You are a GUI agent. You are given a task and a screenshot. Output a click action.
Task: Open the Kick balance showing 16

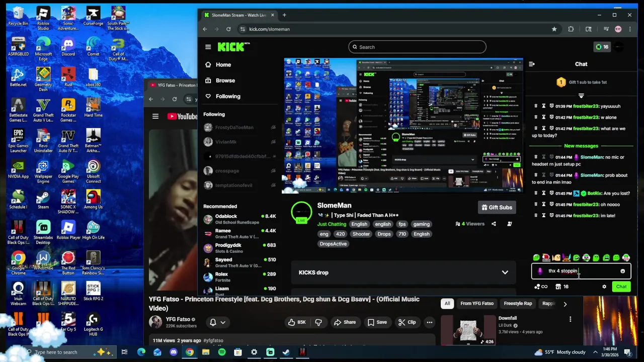point(602,47)
